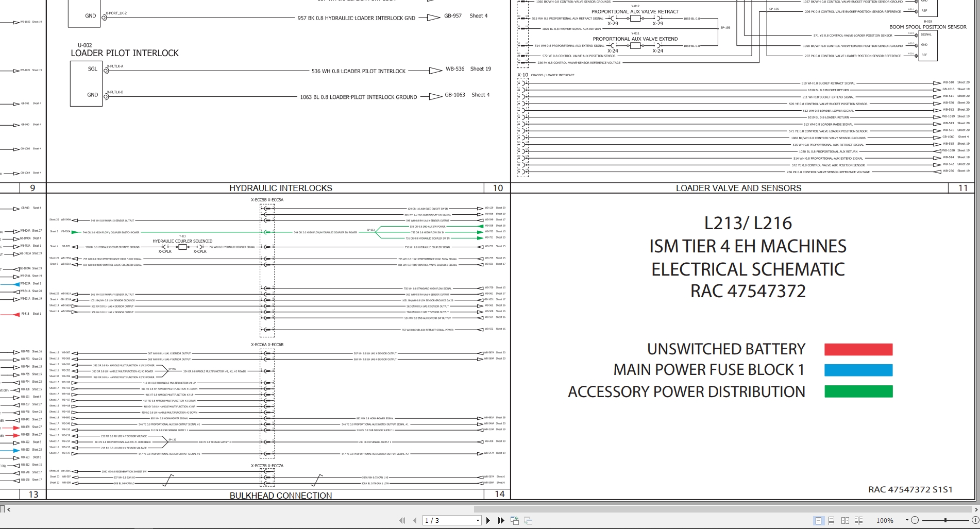Click the previous page arrow
The width and height of the screenshot is (980, 529).
click(415, 520)
